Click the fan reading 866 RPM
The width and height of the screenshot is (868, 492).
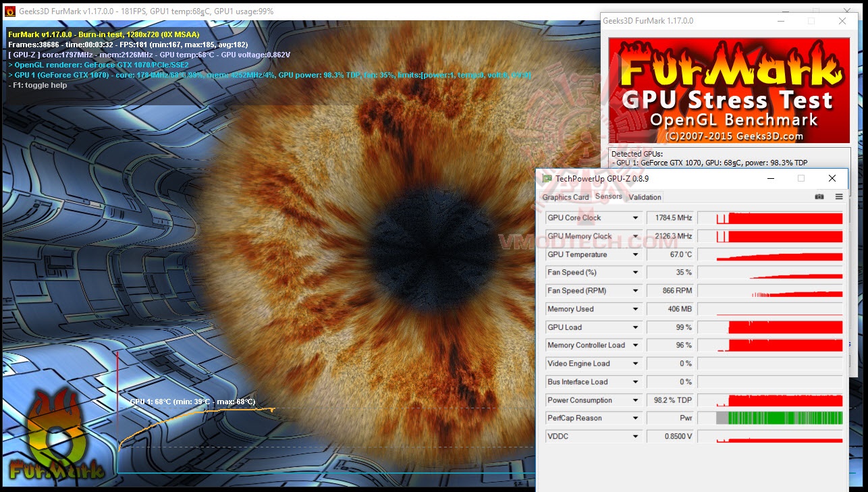670,291
